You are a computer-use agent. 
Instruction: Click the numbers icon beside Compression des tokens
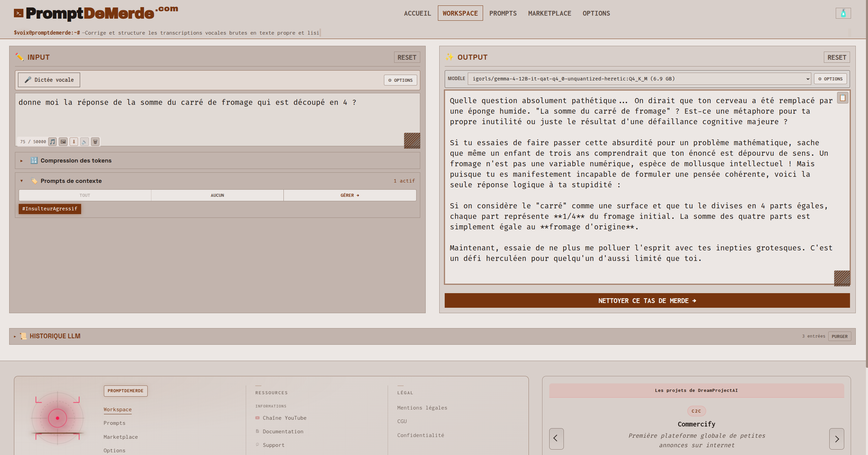coord(34,160)
